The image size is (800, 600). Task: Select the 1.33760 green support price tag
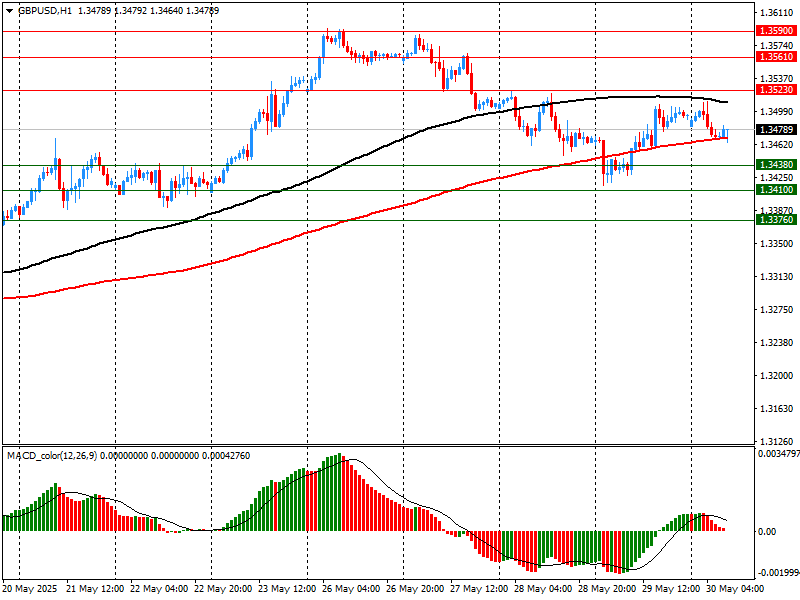[776, 220]
